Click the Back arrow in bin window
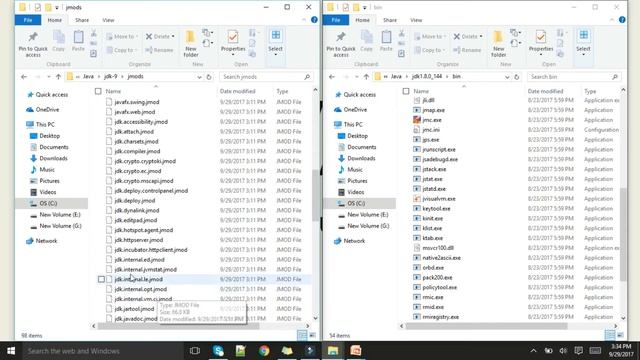The width and height of the screenshot is (640, 360). pyautogui.click(x=331, y=77)
